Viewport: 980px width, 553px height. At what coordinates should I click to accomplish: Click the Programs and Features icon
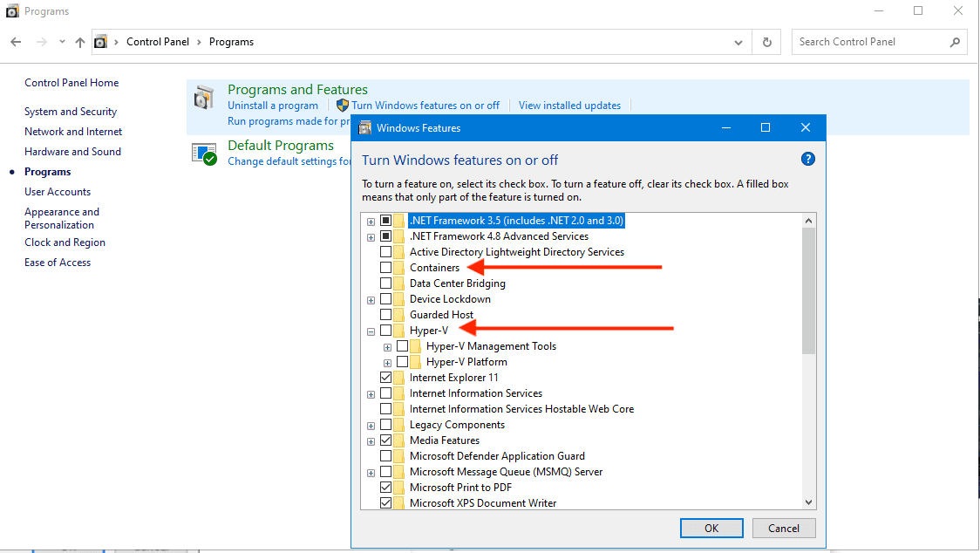point(204,98)
